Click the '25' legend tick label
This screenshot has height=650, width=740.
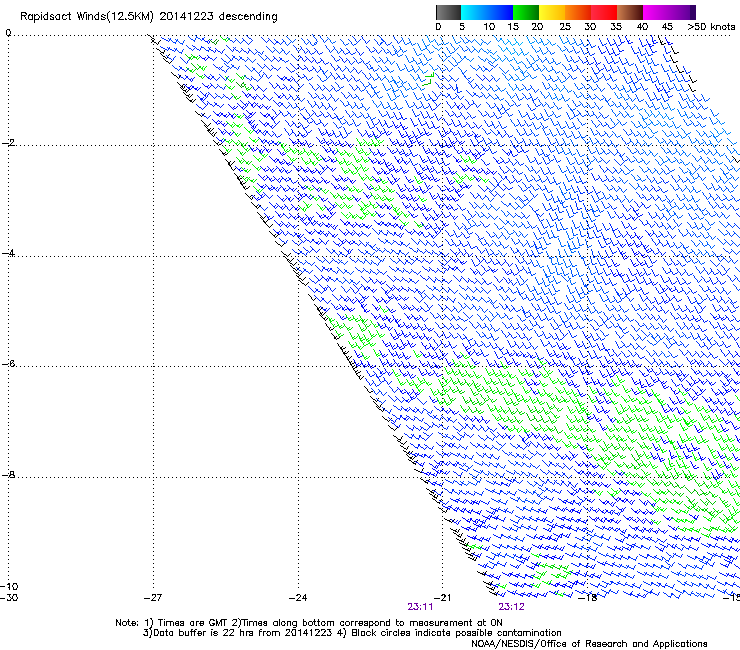(x=565, y=27)
